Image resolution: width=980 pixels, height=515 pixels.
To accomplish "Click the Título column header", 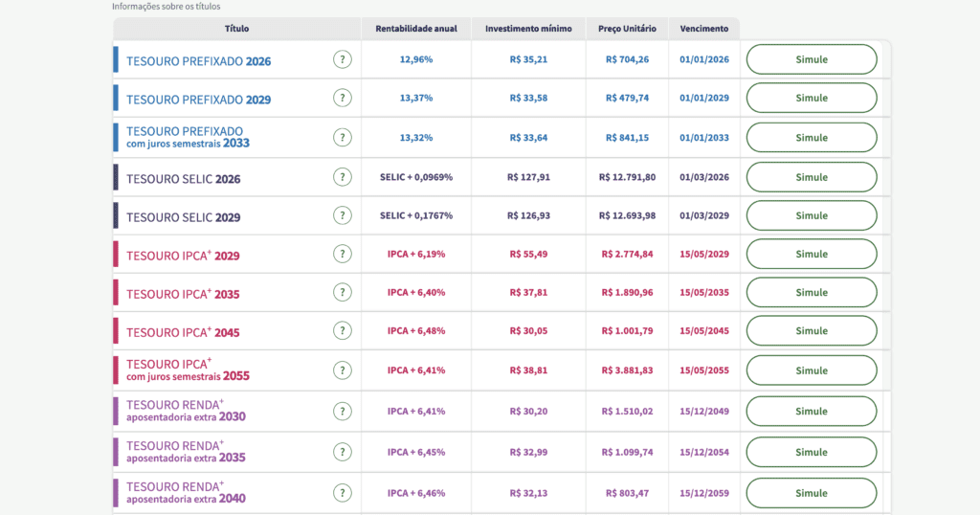I will pos(237,29).
